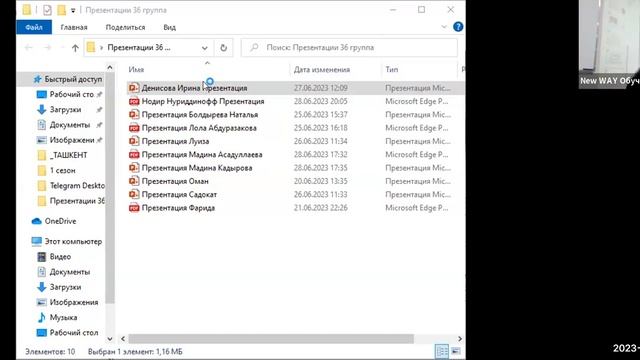This screenshot has height=360, width=640.
Task: Click navigation pane scroll up arrow
Action: [x=110, y=67]
